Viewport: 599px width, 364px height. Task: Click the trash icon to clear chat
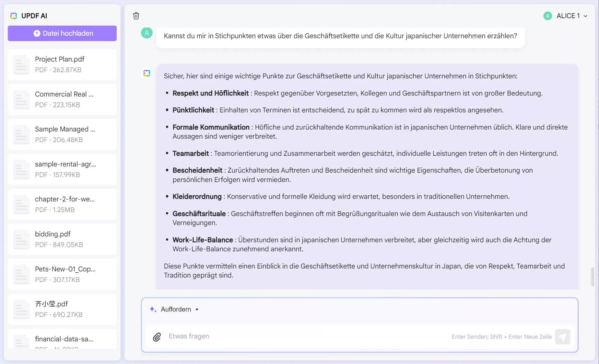[x=136, y=16]
